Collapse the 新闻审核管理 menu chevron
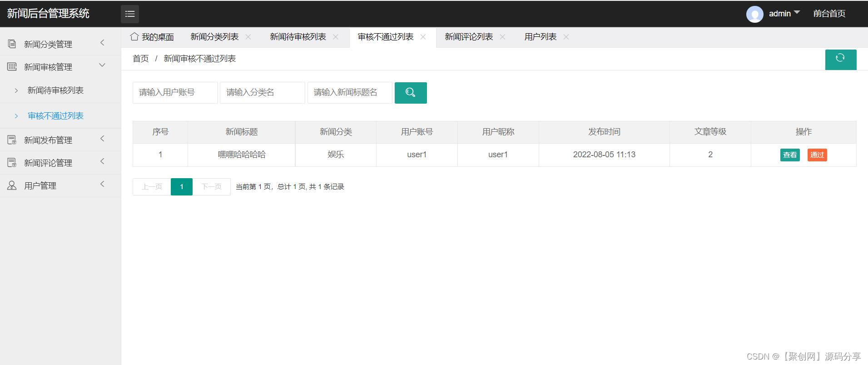This screenshot has height=365, width=868. (x=102, y=65)
